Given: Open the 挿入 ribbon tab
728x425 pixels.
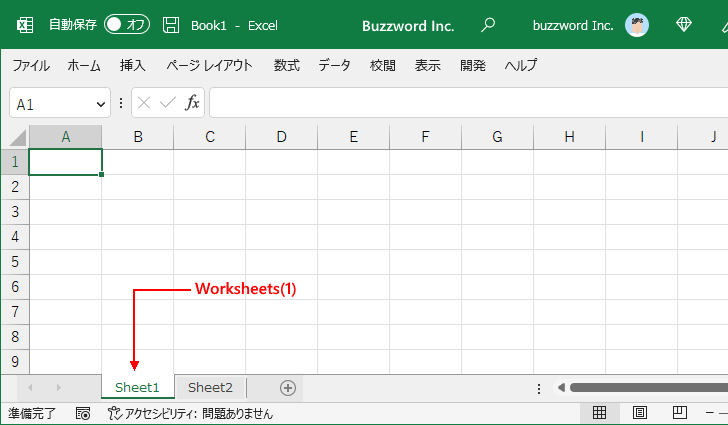Looking at the screenshot, I should 132,65.
